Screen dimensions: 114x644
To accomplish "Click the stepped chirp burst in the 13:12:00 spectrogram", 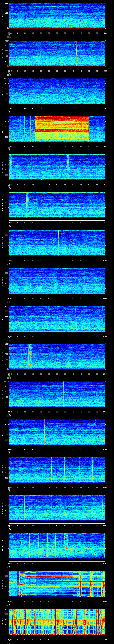I will tap(30, 356).
